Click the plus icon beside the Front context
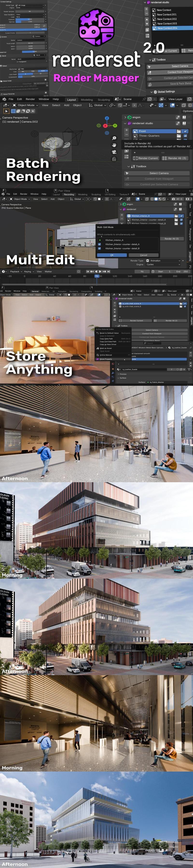Viewport: 193px width, 868px height. coord(126,130)
